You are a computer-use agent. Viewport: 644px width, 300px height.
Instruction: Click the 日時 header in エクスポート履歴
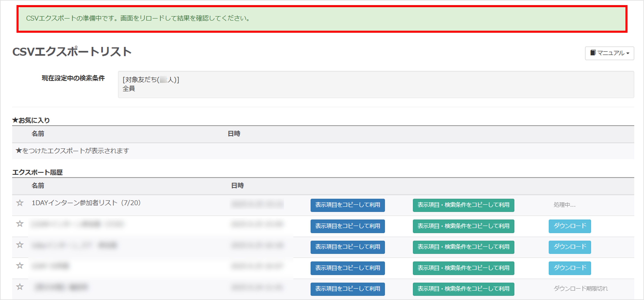237,185
